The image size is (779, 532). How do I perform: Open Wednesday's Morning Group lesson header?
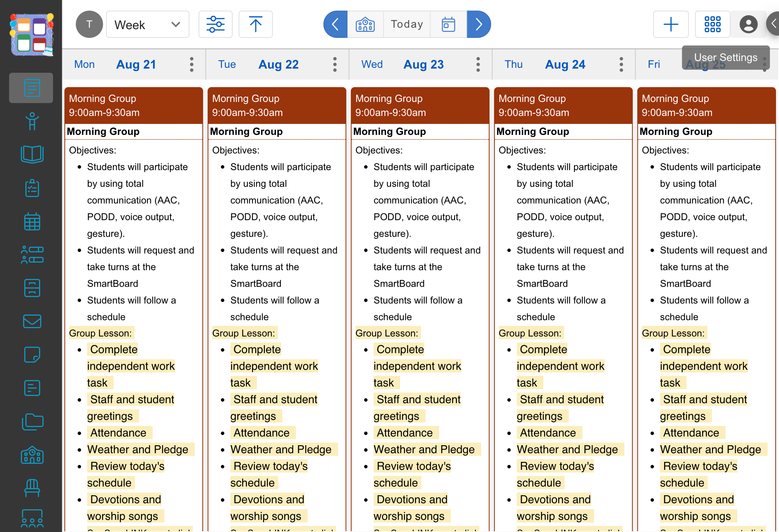click(420, 106)
